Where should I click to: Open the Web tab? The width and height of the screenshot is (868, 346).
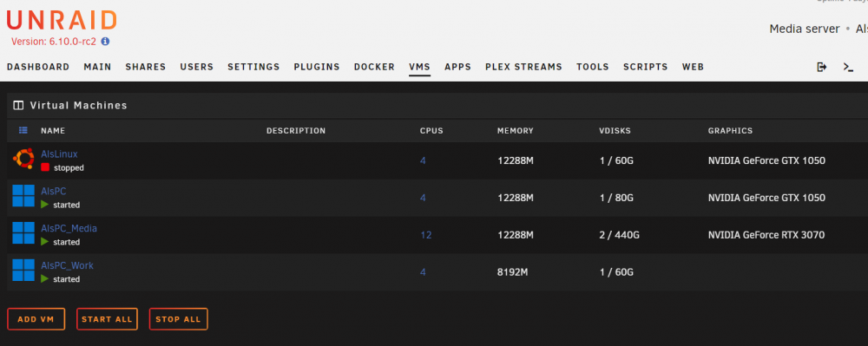(693, 67)
